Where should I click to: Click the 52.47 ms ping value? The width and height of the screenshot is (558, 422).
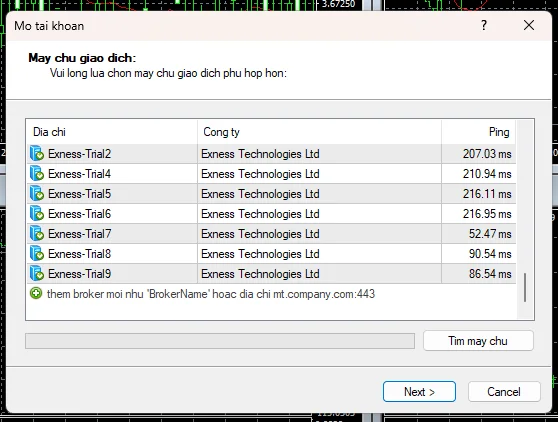pos(490,233)
